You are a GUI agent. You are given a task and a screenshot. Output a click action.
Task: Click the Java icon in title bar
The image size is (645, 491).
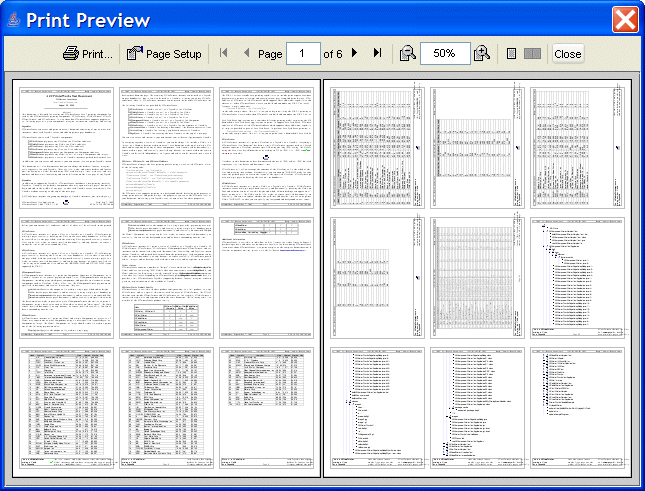(x=13, y=19)
